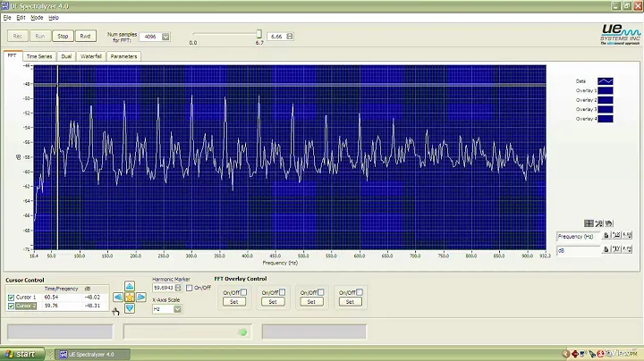Screen dimensions: 644x361
Task: Enable the Harmonic Marker On/Off checkbox
Action: click(x=189, y=288)
